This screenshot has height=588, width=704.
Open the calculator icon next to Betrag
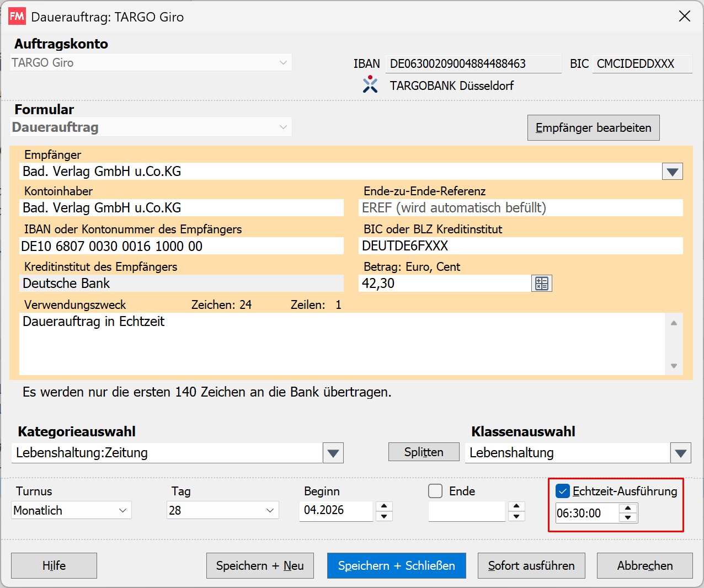(541, 284)
